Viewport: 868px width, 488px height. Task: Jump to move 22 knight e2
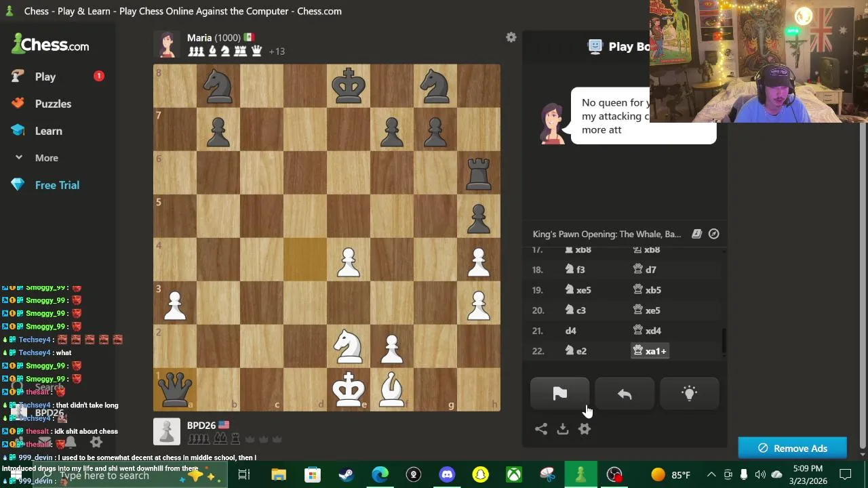click(x=576, y=351)
